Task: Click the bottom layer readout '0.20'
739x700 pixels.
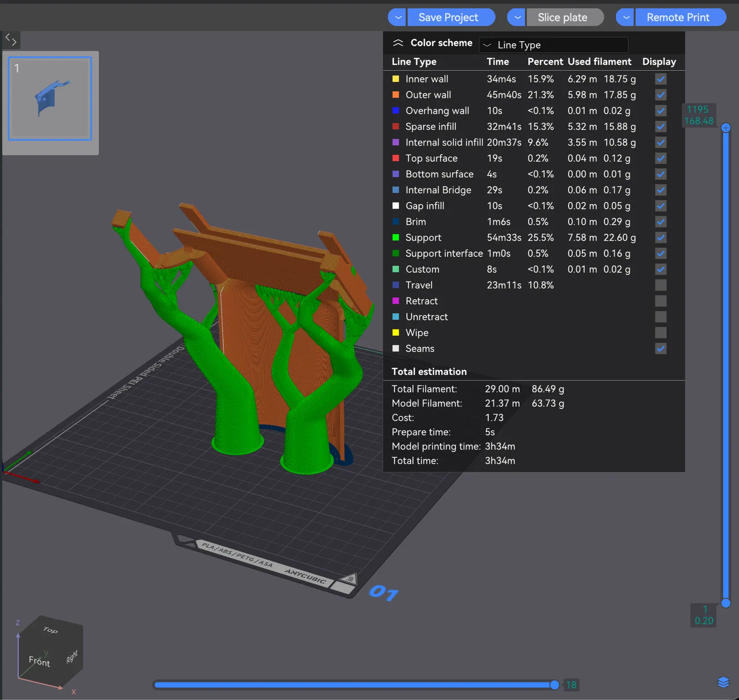Action: (704, 621)
